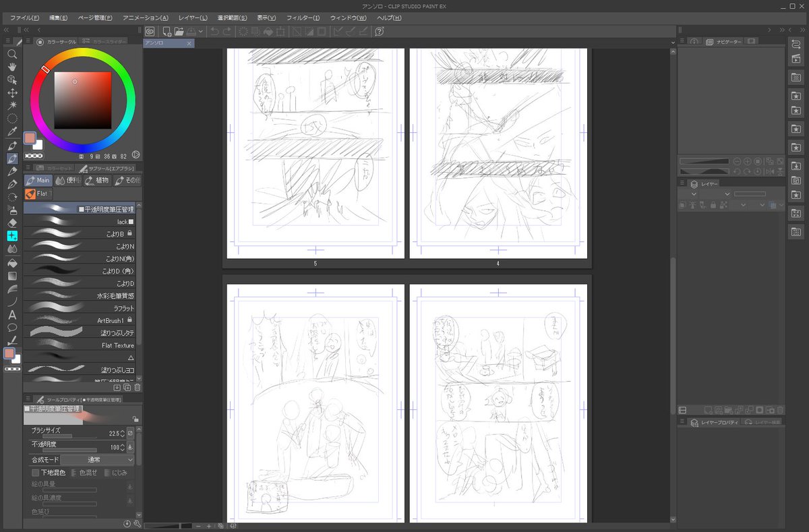Select the Text tool

pos(12,315)
